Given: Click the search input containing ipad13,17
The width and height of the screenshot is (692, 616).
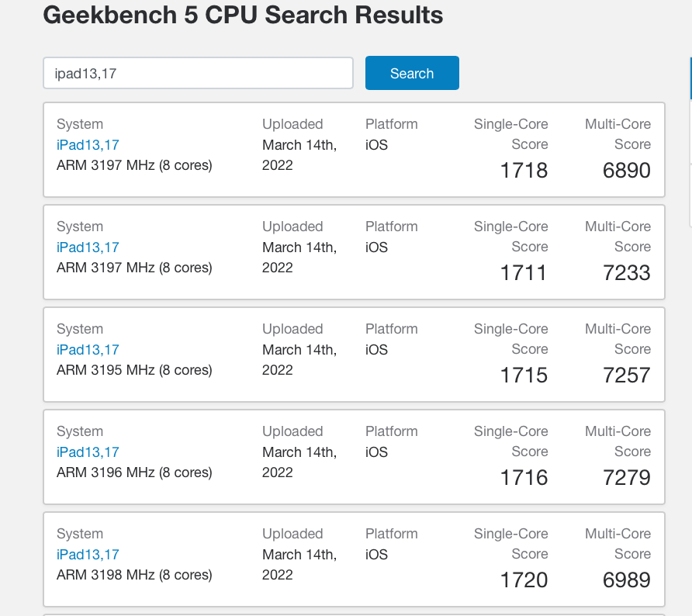Looking at the screenshot, I should pyautogui.click(x=198, y=72).
